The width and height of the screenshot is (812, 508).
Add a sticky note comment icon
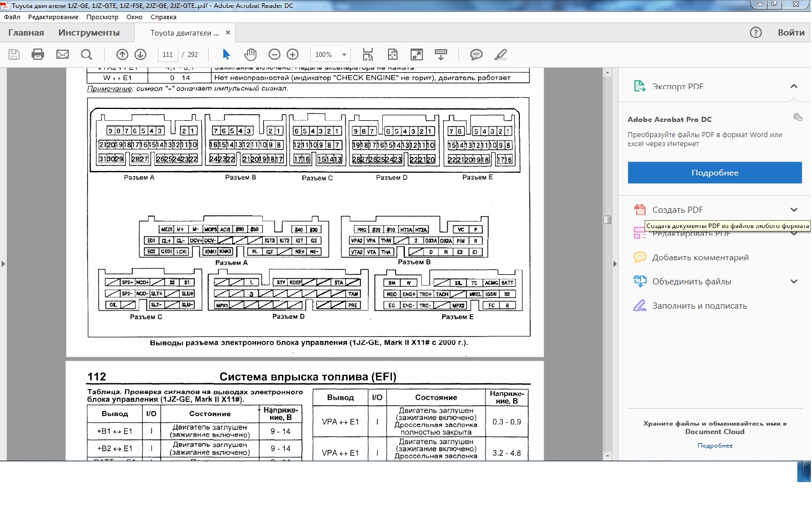click(476, 55)
